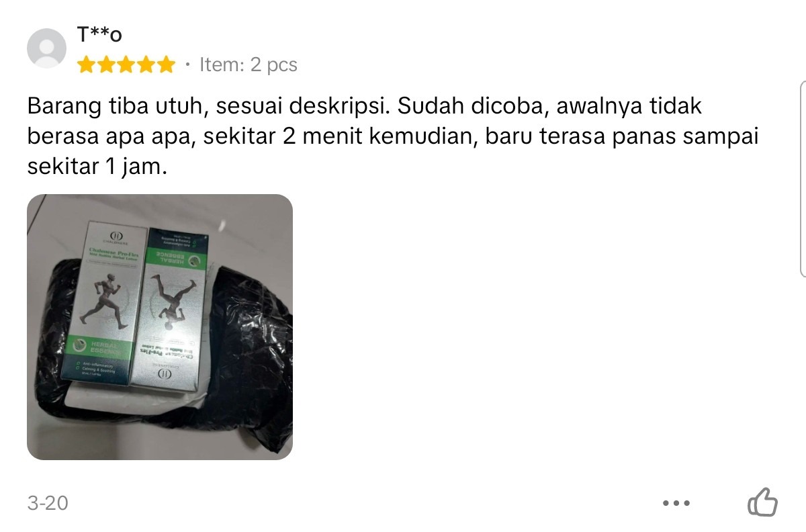This screenshot has height=532, width=806.
Task: Click the scrollbar handle at right edge
Action: pyautogui.click(x=803, y=178)
